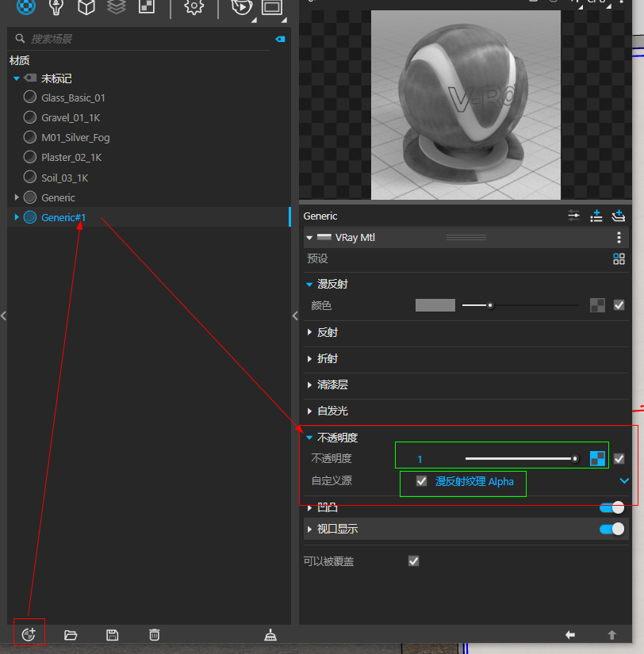Open the Lights category in the toolbar
The image size is (644, 654).
point(56,7)
